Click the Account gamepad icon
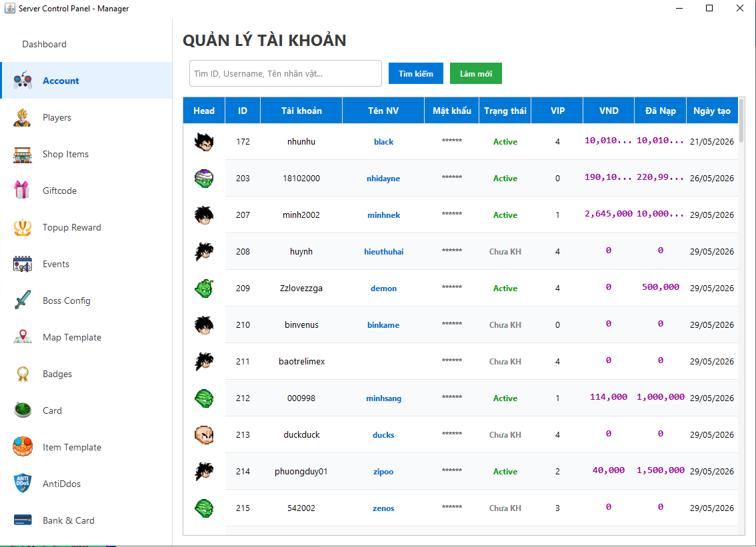 pos(23,81)
